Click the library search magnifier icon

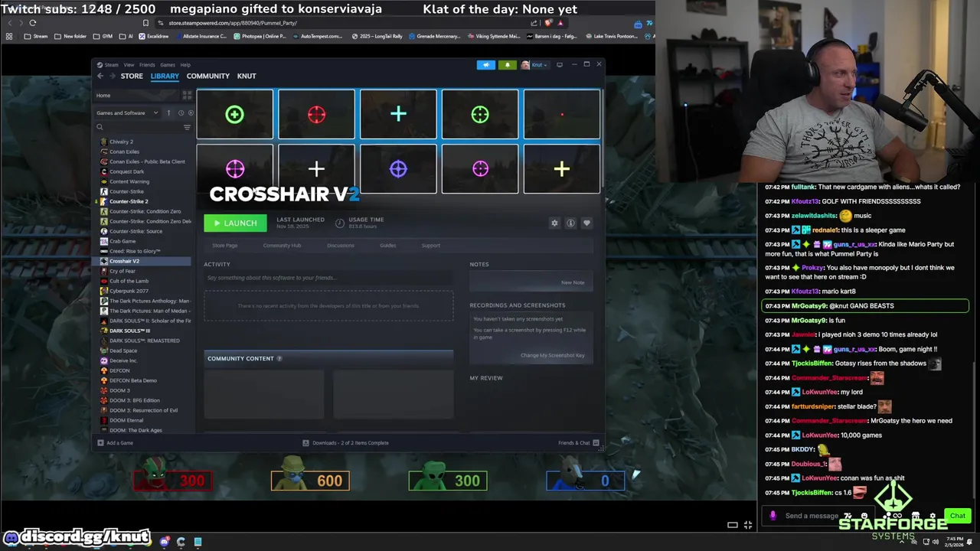100,127
